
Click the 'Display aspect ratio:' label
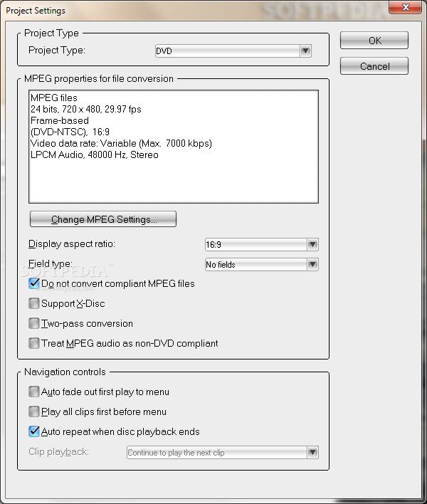[72, 244]
